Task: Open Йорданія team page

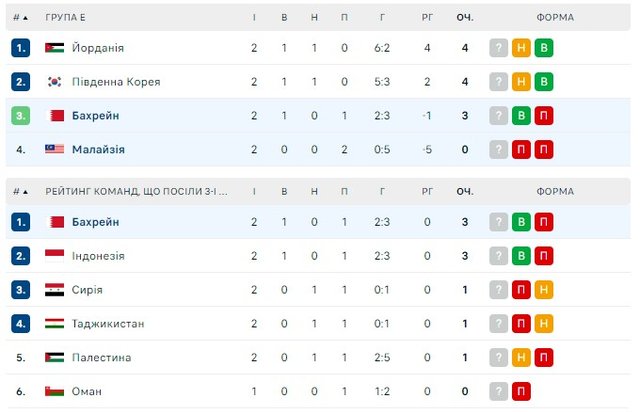Action: pyautogui.click(x=98, y=48)
